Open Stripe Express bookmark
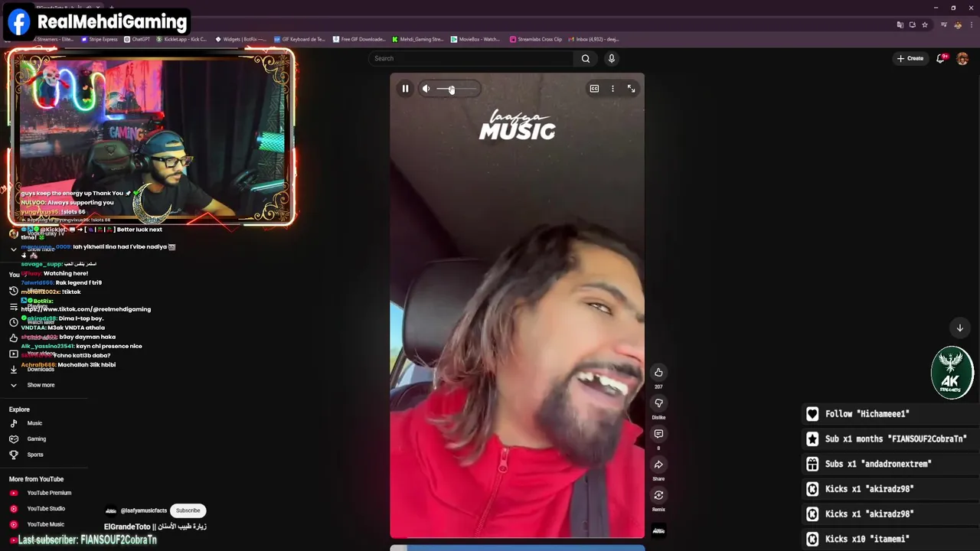Viewport: 980px width, 551px height. click(100, 39)
